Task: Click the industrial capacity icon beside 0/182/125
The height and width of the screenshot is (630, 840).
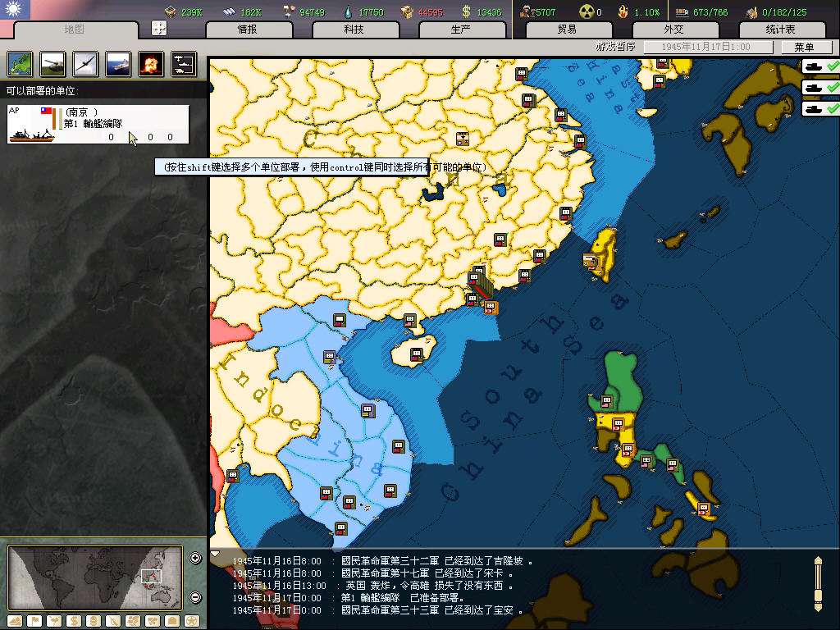Action: pyautogui.click(x=752, y=11)
